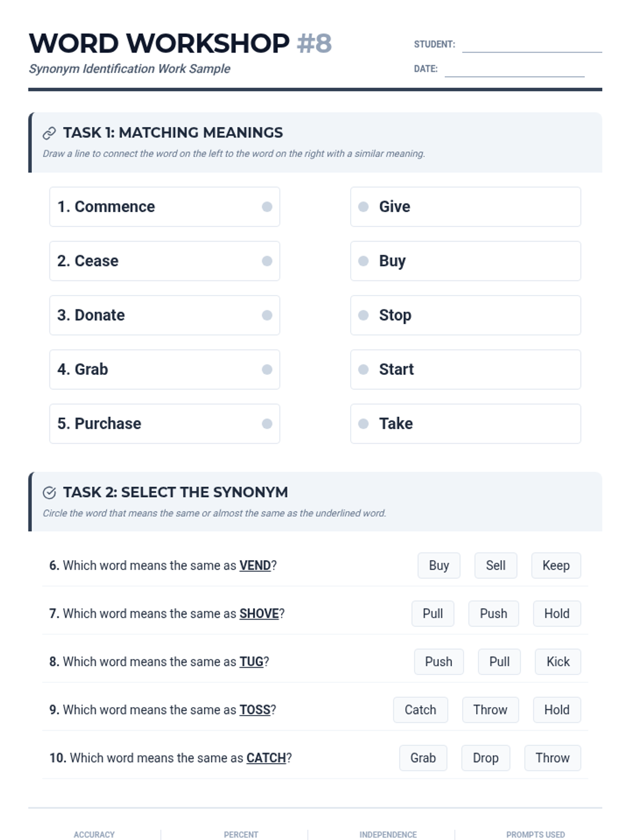
Task: Click the Kick option in question 8
Action: (x=558, y=661)
